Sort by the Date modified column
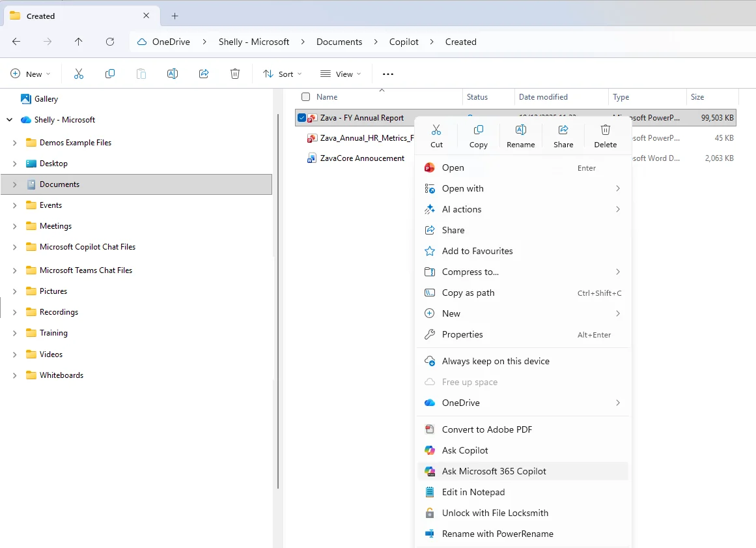 pos(561,97)
